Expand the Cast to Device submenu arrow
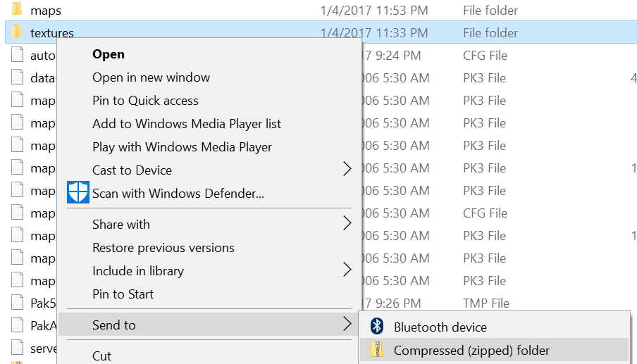 pos(347,170)
